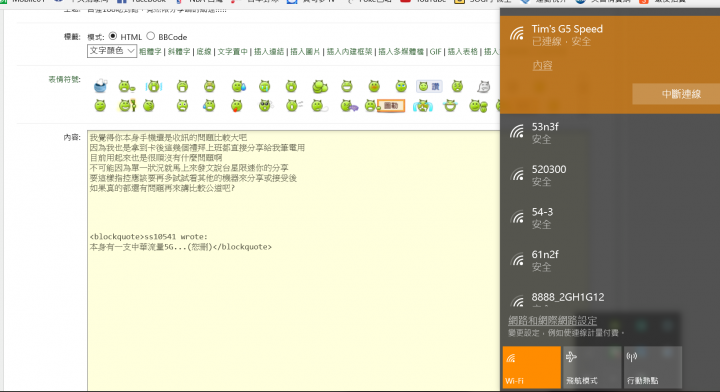Select the 61n2f Wi-Fi network
Viewport: 720px width, 392px height.
coord(610,260)
